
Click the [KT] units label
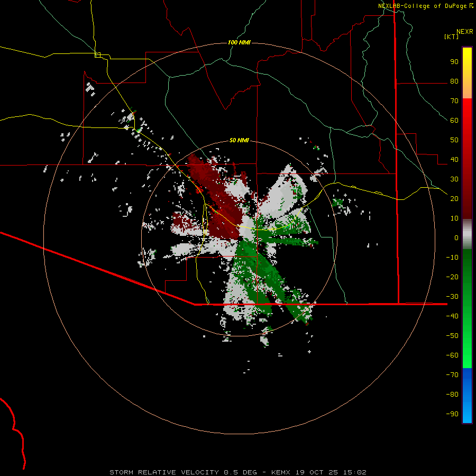[452, 36]
